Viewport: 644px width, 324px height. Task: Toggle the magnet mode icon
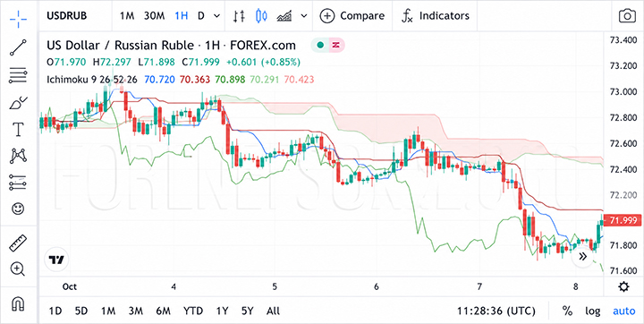[x=18, y=304]
